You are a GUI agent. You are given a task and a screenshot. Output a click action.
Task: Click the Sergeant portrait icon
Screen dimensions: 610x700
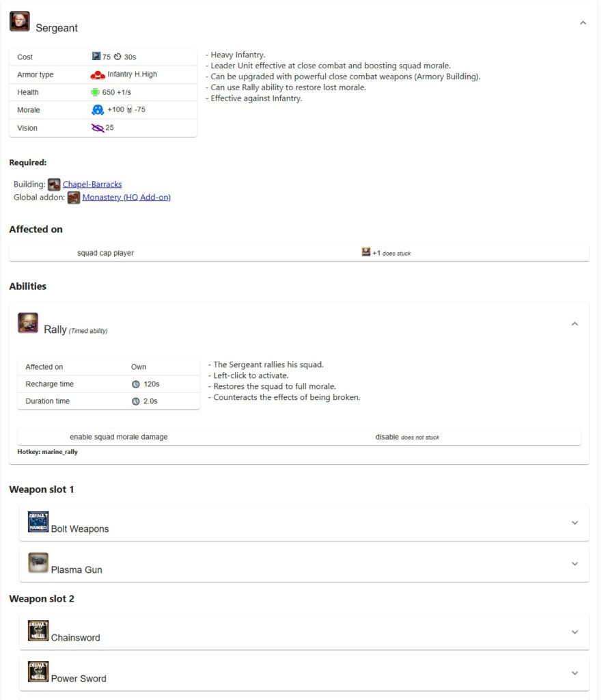pos(19,22)
